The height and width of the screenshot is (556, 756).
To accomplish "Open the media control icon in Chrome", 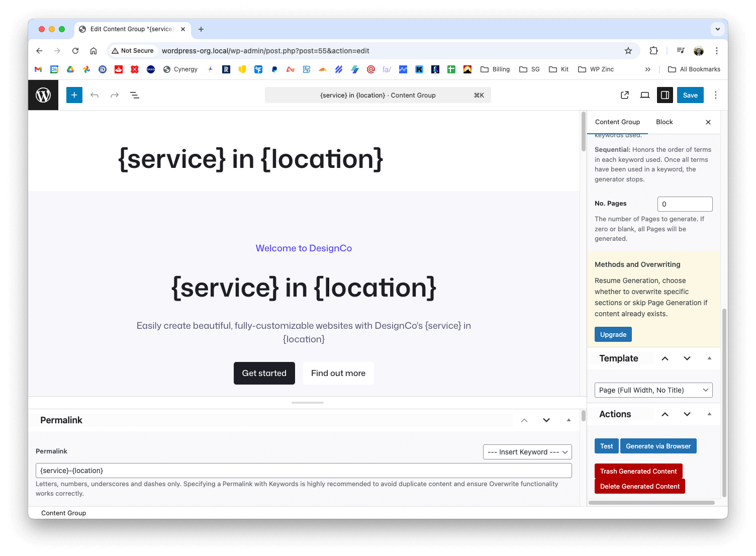I will pos(681,51).
